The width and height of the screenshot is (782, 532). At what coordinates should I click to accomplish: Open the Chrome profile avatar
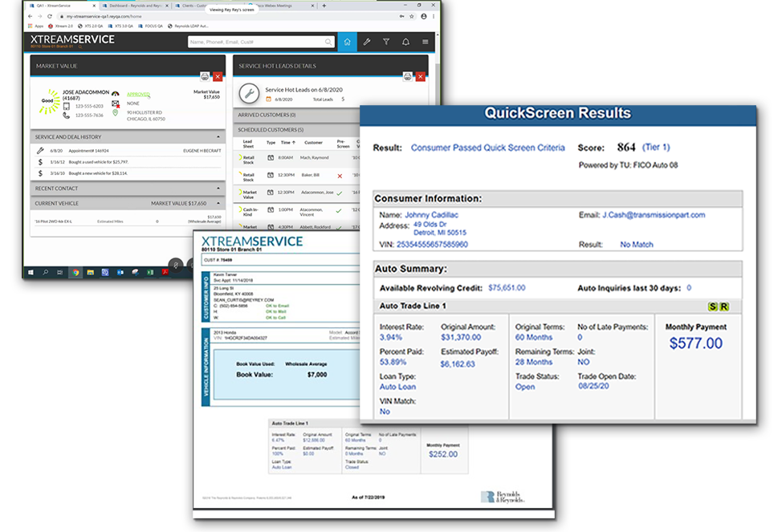(x=423, y=17)
